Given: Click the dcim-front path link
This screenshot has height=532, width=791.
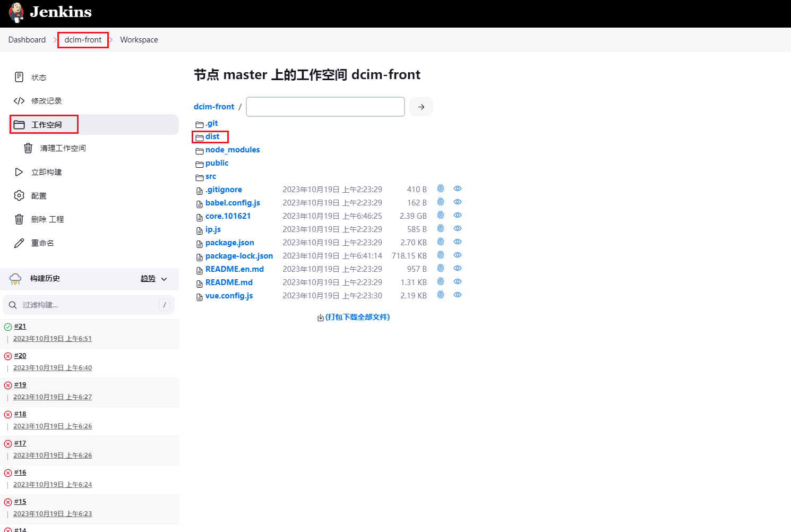Looking at the screenshot, I should (x=214, y=107).
